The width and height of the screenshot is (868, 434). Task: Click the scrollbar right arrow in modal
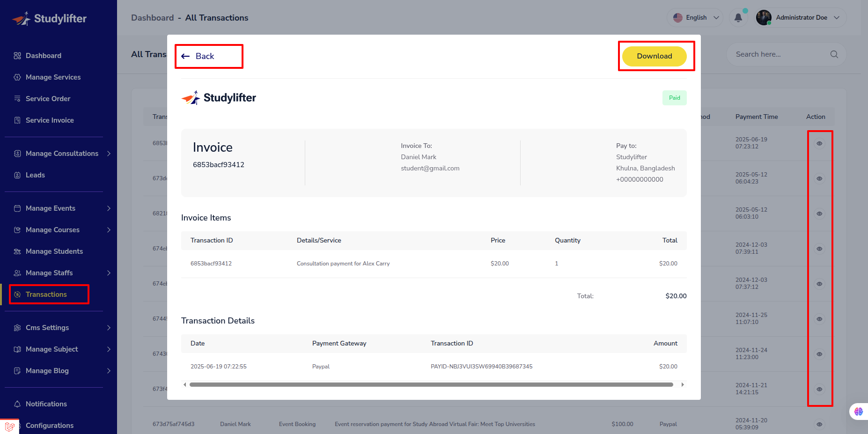point(683,385)
